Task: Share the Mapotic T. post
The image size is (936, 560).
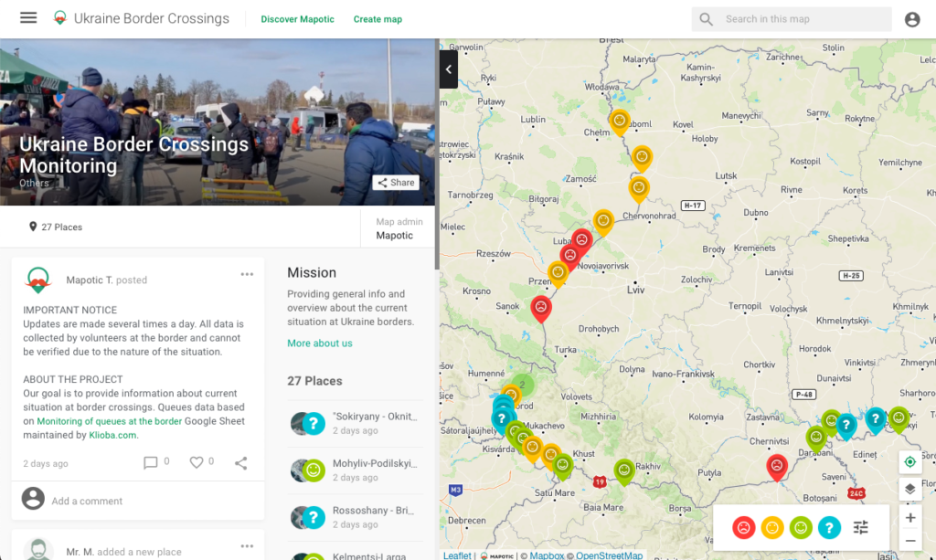Action: click(x=240, y=463)
